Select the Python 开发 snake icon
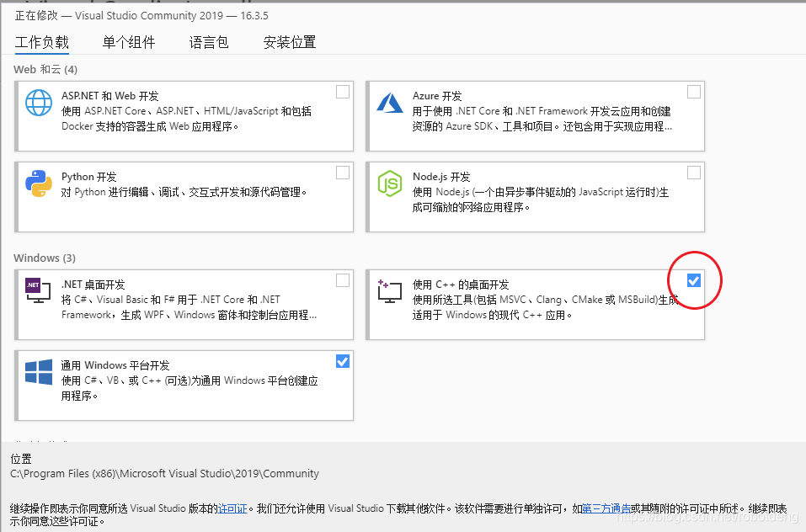The width and height of the screenshot is (806, 532). (x=37, y=184)
